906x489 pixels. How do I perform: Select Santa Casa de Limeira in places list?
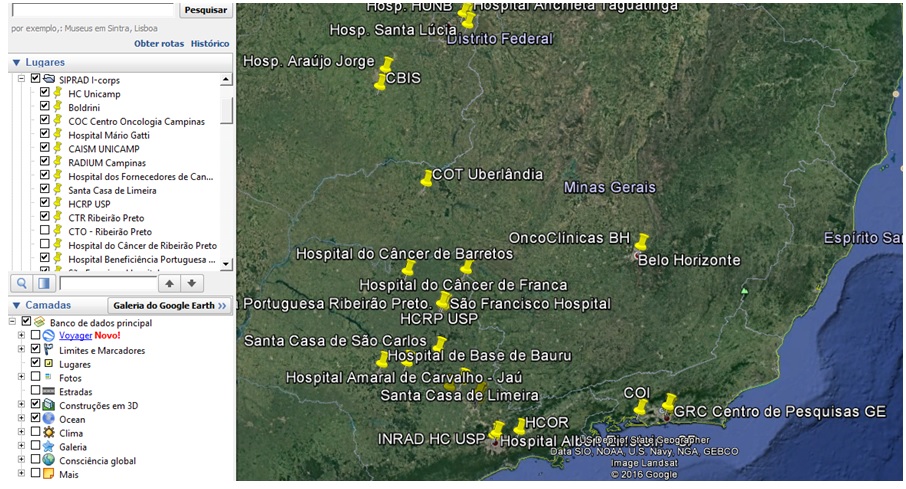(112, 190)
